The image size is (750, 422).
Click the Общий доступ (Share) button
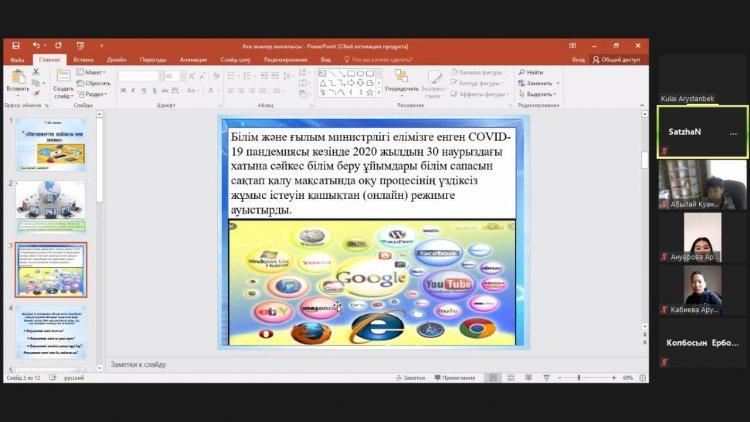621,59
